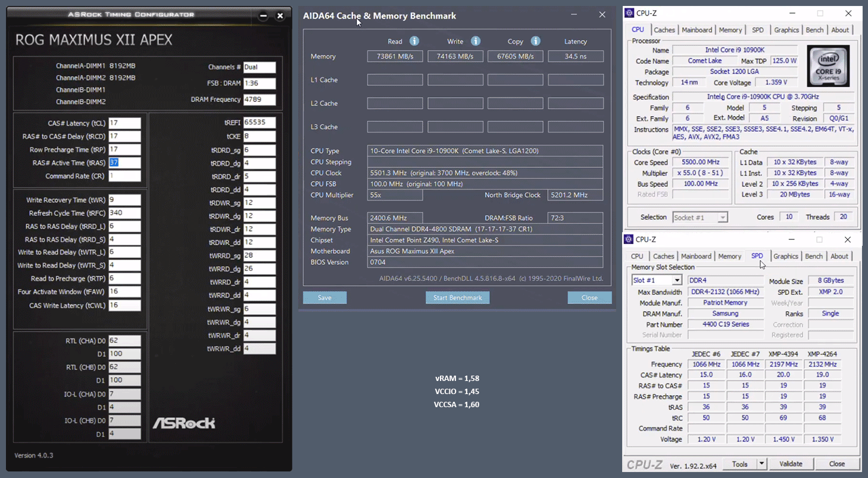Click the CAS# Latency (tCL) field
This screenshot has width=868, height=478.
tap(124, 123)
